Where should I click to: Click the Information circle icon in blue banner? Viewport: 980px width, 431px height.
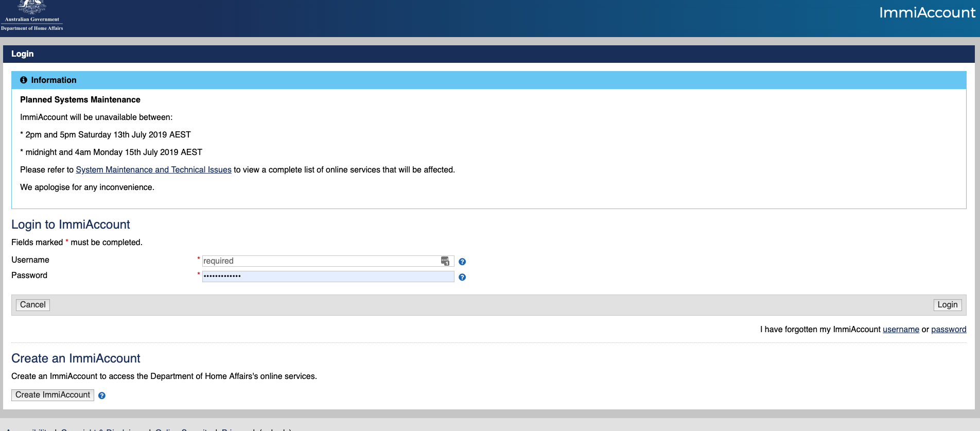click(24, 80)
